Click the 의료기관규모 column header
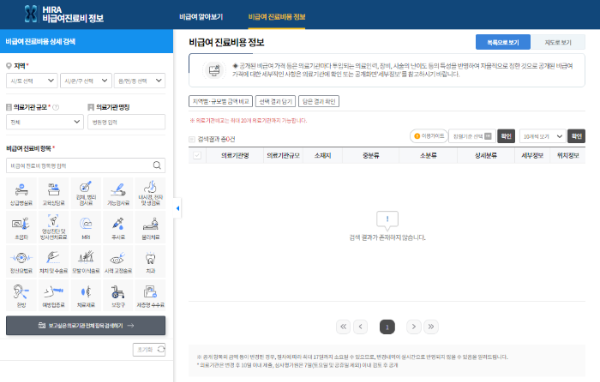The image size is (600, 382). pos(283,155)
